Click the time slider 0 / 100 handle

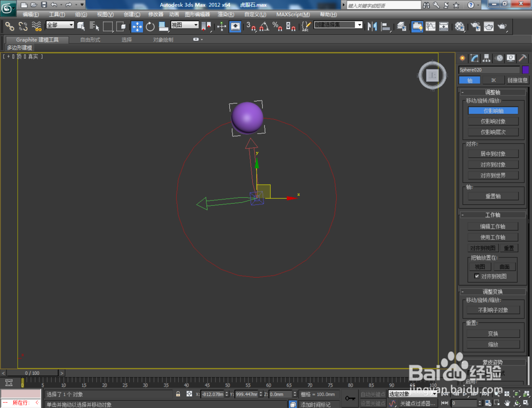pyautogui.click(x=32, y=373)
